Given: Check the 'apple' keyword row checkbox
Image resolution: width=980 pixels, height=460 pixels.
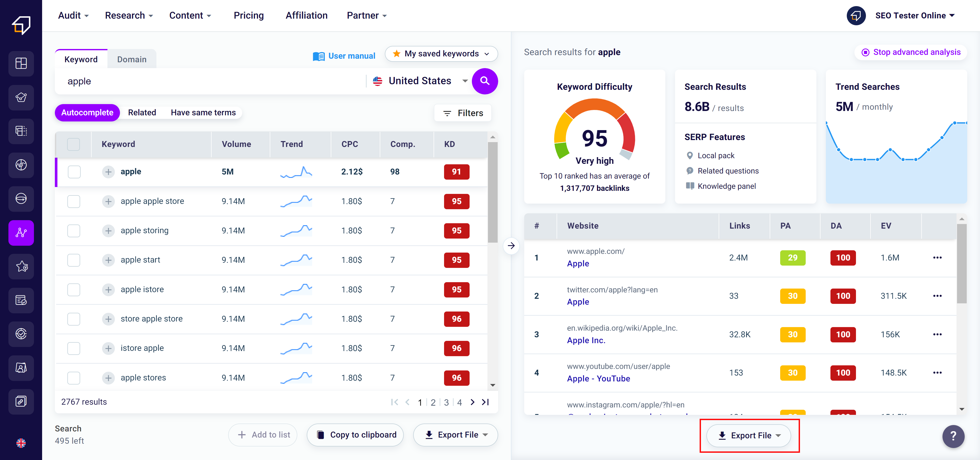Looking at the screenshot, I should click(74, 172).
